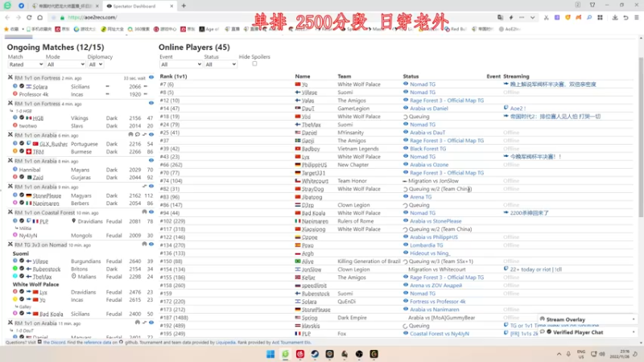This screenshot has height=362, width=644.
Task: Open Yo's stream link icon
Action: pos(506,84)
